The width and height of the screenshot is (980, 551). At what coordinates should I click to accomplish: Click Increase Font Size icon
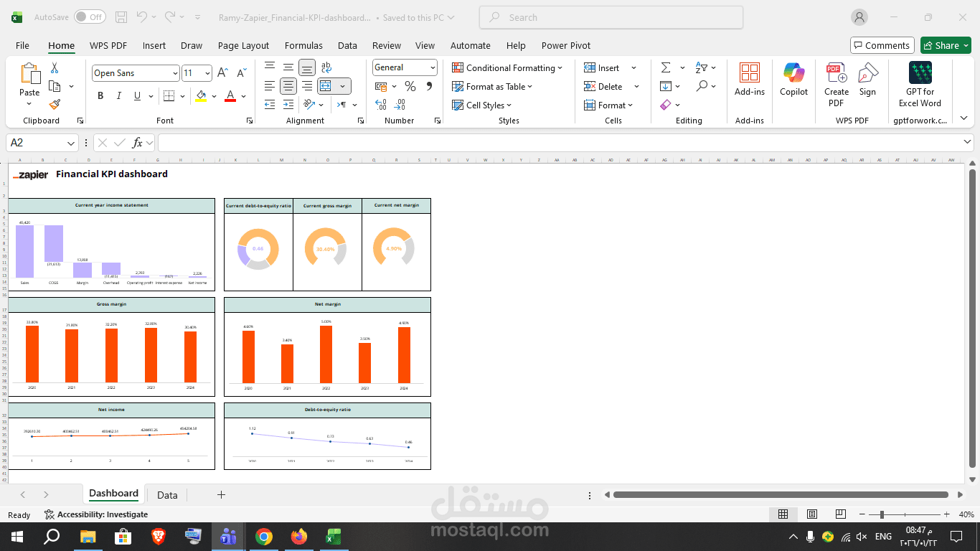(222, 73)
